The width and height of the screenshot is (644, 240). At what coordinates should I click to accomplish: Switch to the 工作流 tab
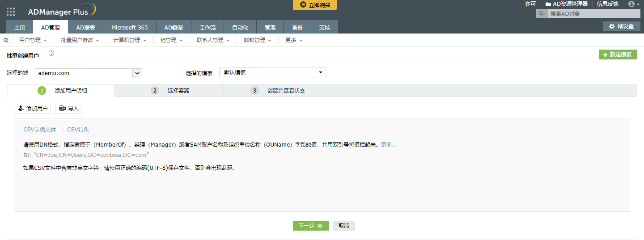[x=208, y=27]
